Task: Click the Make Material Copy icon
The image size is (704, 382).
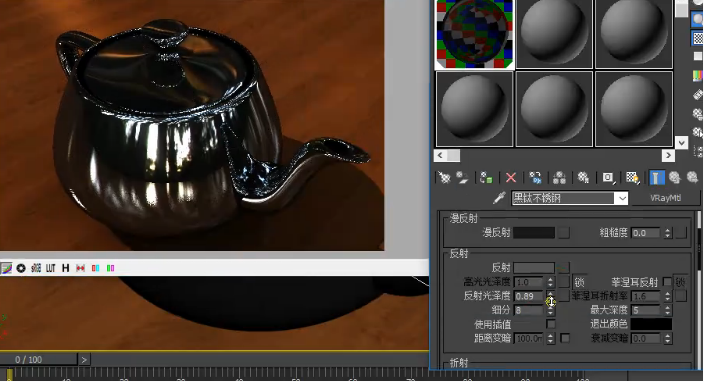Action: (x=535, y=178)
